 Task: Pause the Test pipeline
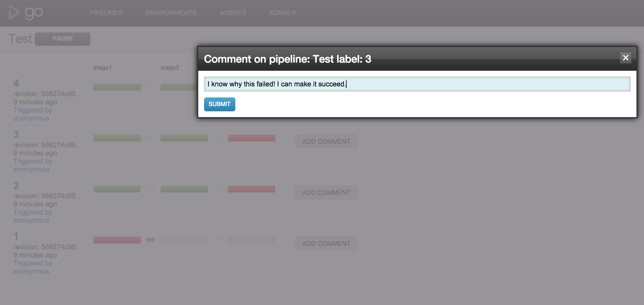[63, 39]
